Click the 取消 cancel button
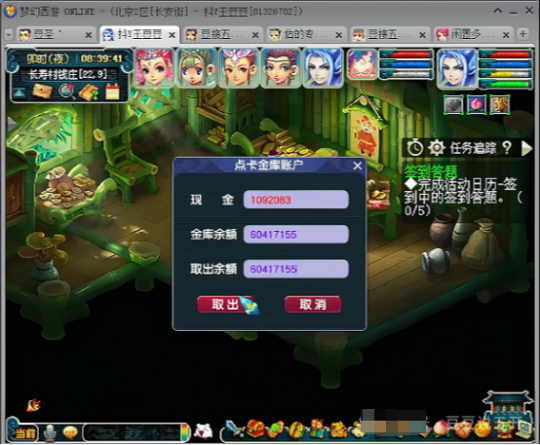 pyautogui.click(x=313, y=304)
